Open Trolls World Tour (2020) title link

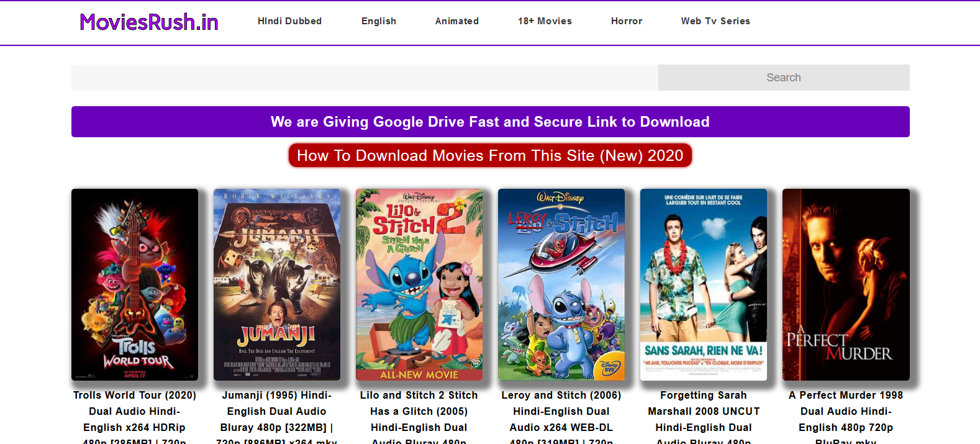point(135,417)
